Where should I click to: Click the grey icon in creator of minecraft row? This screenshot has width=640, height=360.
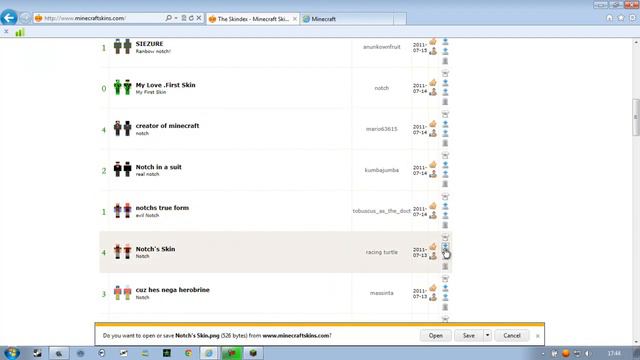click(445, 143)
